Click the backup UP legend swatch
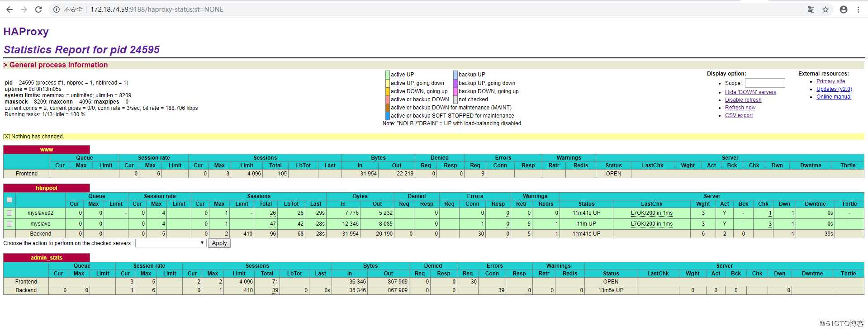Screen dimensions: 868x331 click(455, 75)
